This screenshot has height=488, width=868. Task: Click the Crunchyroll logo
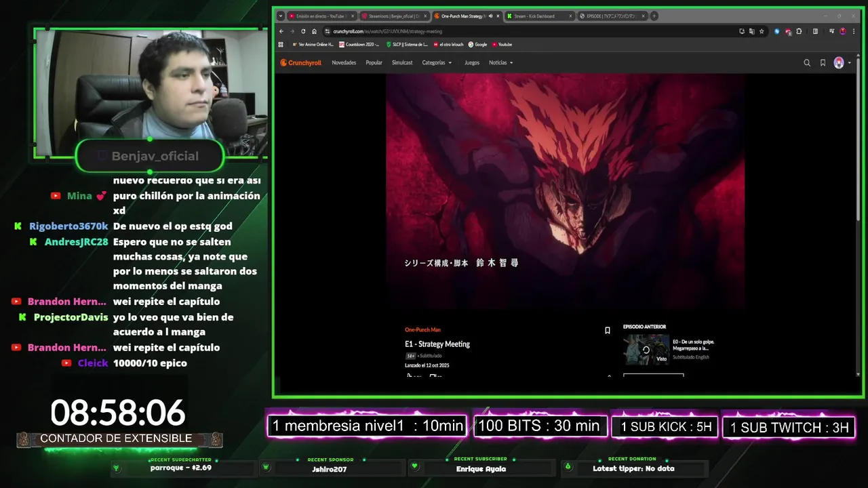pos(301,63)
